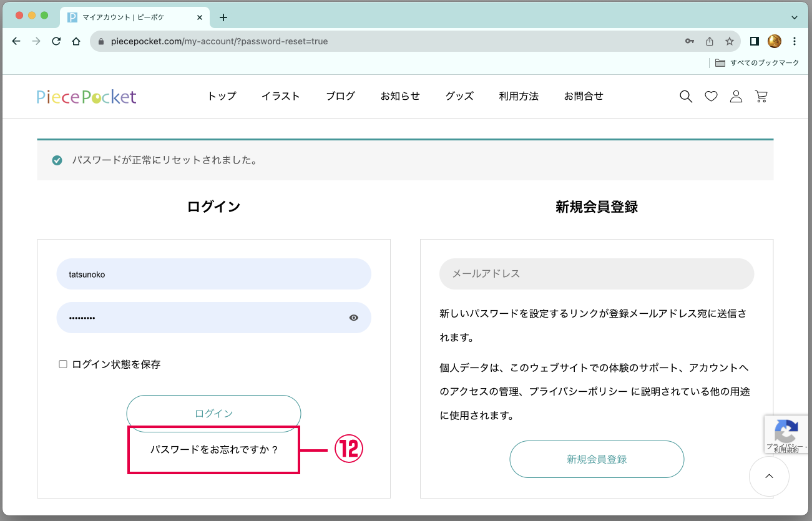Open the shopping cart icon
The width and height of the screenshot is (812, 521).
tap(761, 96)
